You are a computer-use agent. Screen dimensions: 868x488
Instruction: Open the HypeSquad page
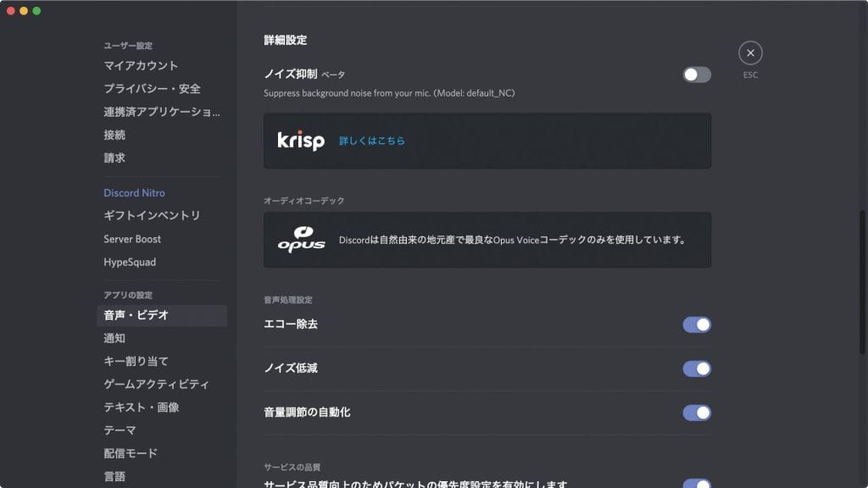coord(130,262)
